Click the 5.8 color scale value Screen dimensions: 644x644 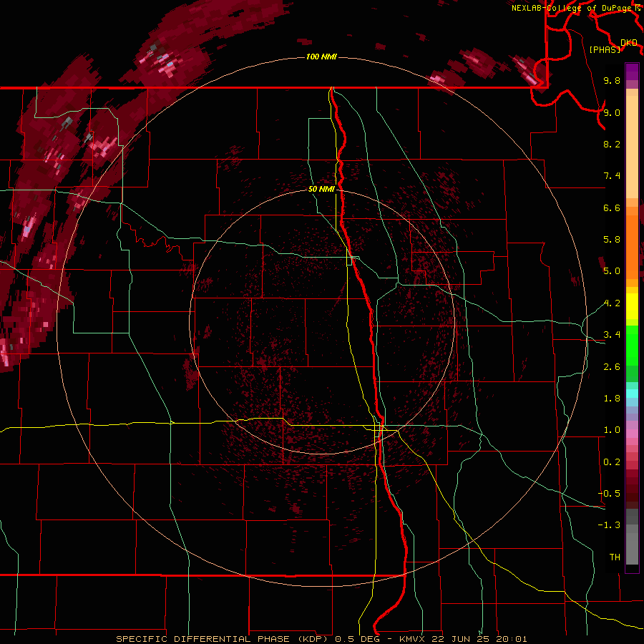click(612, 240)
